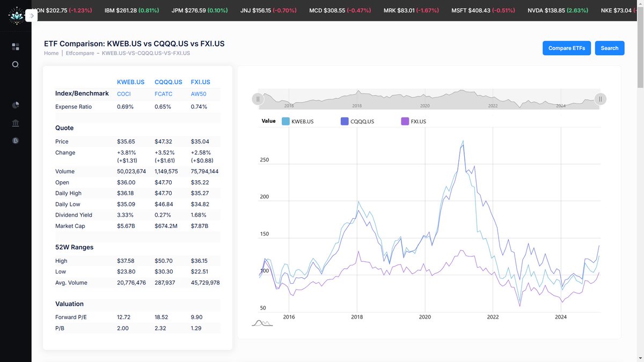Open the Etfcompare breadcrumb section
644x362 pixels.
[x=79, y=53]
